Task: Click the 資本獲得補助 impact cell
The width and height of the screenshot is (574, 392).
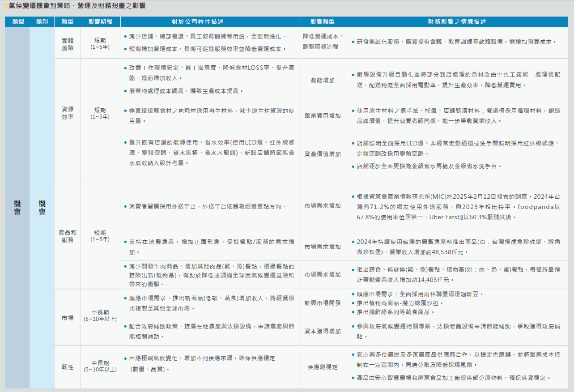Action: pos(322,331)
